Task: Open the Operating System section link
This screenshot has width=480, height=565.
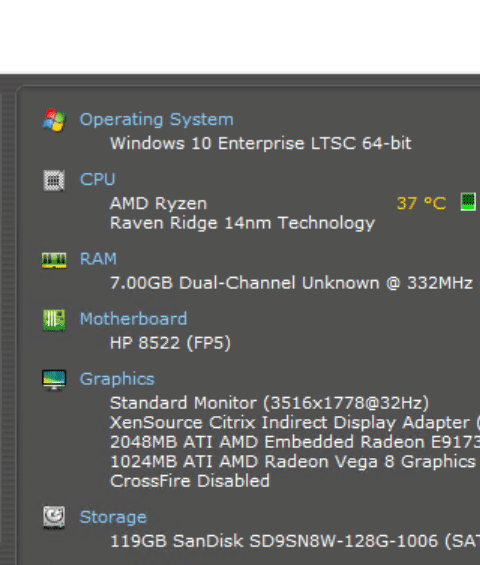Action: [x=156, y=120]
